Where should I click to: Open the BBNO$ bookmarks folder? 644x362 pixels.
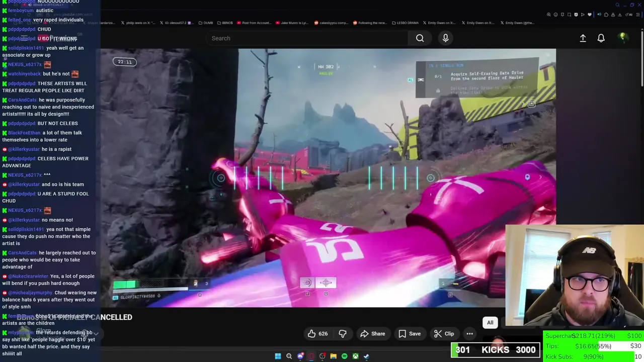(224, 23)
